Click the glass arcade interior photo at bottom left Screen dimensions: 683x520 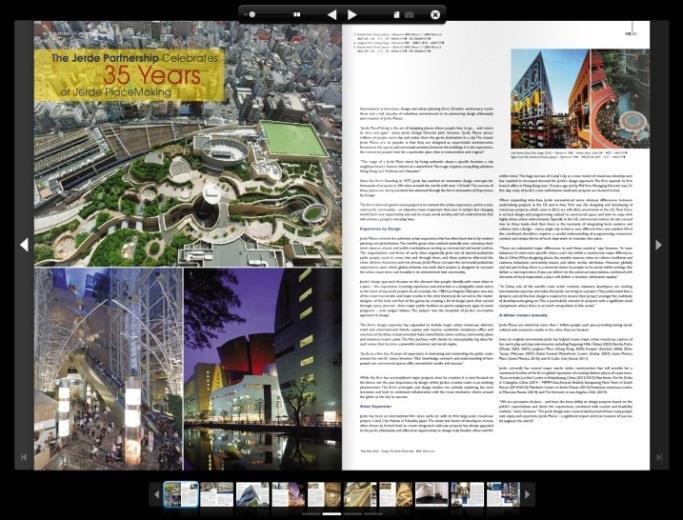click(x=108, y=369)
